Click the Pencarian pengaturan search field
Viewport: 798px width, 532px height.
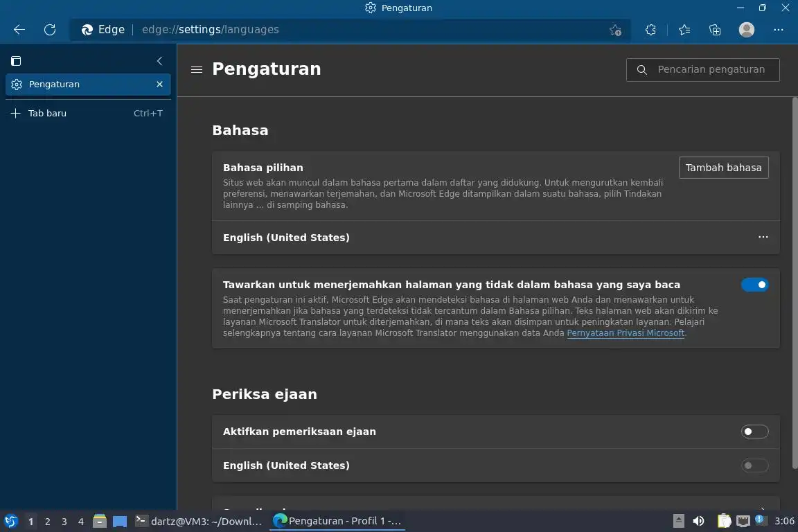[x=703, y=70]
